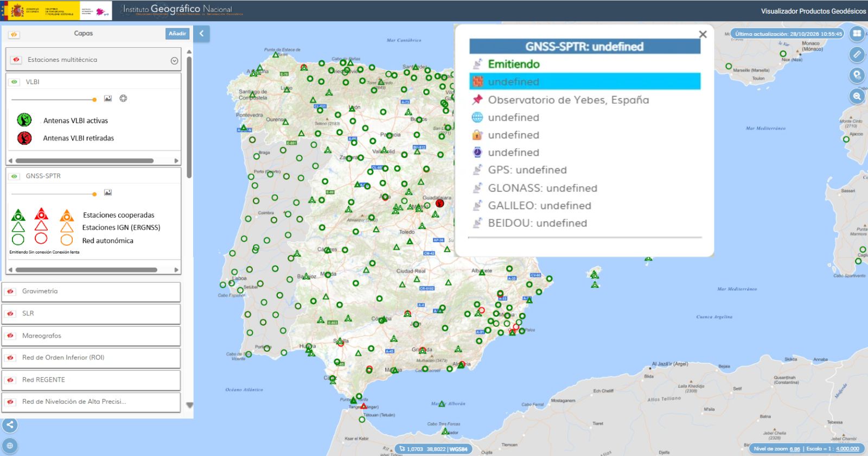
Task: Click the Spanish government logo
Action: (41, 11)
